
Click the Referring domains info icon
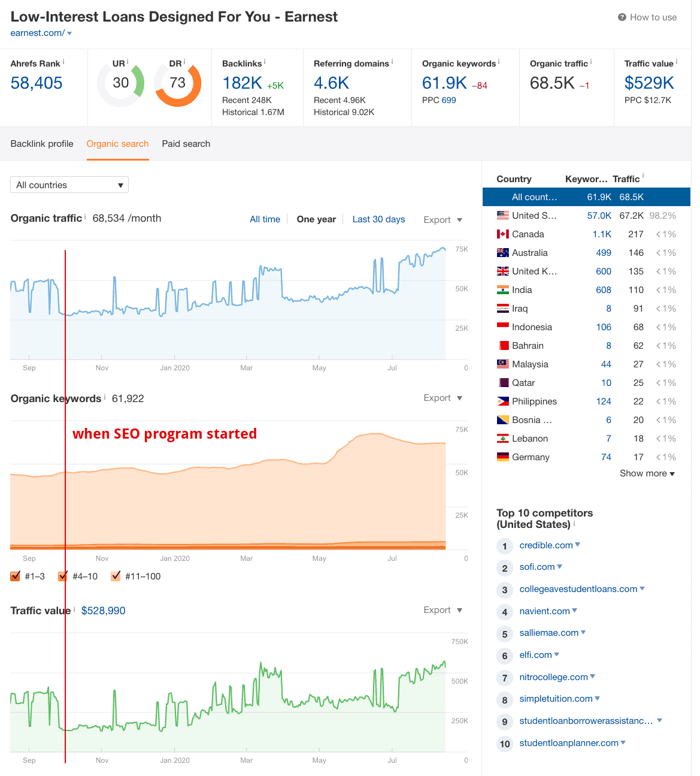pos(392,62)
